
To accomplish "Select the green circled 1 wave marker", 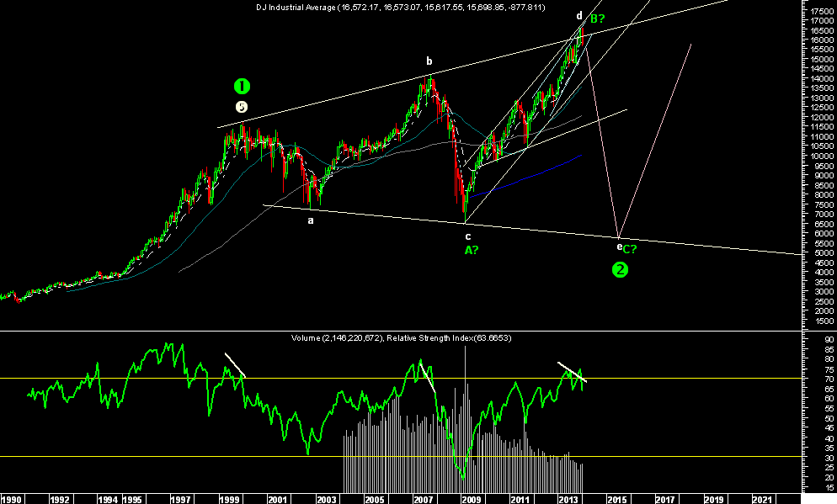I will pyautogui.click(x=242, y=86).
